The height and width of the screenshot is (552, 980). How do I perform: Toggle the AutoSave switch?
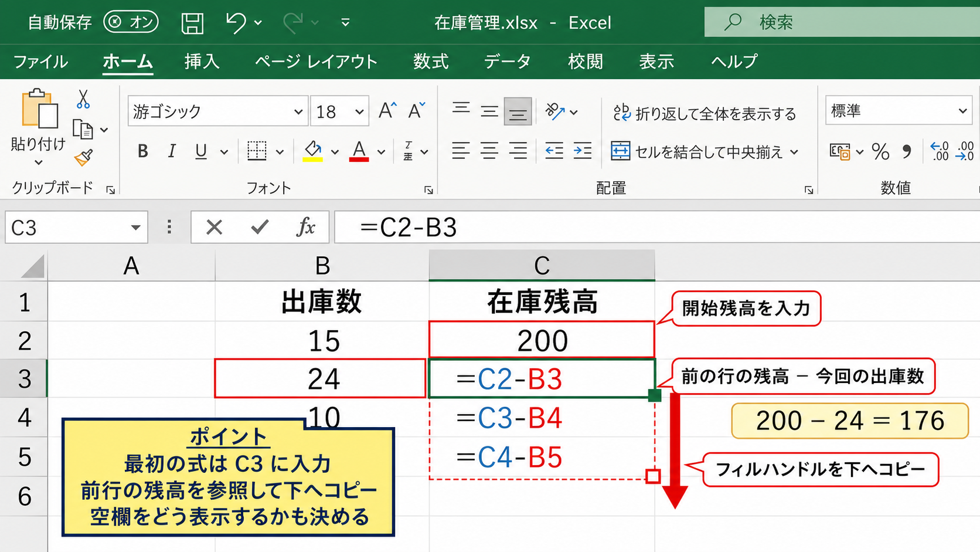(x=131, y=22)
